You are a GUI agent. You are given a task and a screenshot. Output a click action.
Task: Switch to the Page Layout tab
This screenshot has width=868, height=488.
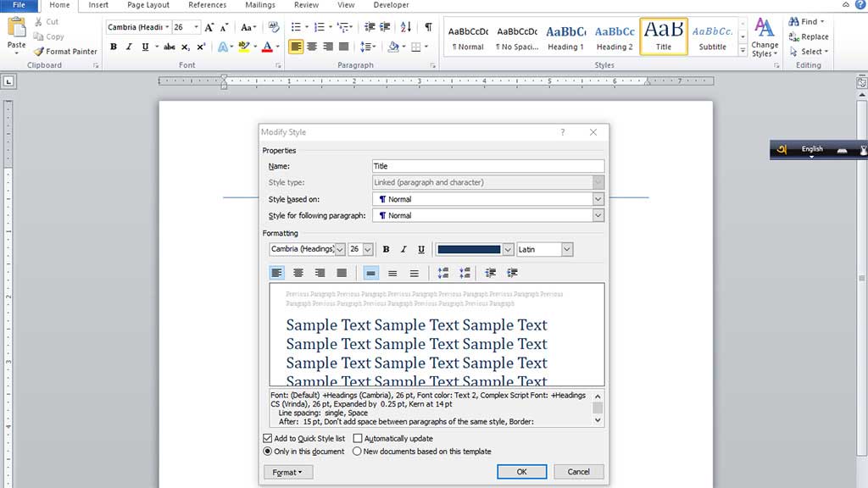coord(148,5)
